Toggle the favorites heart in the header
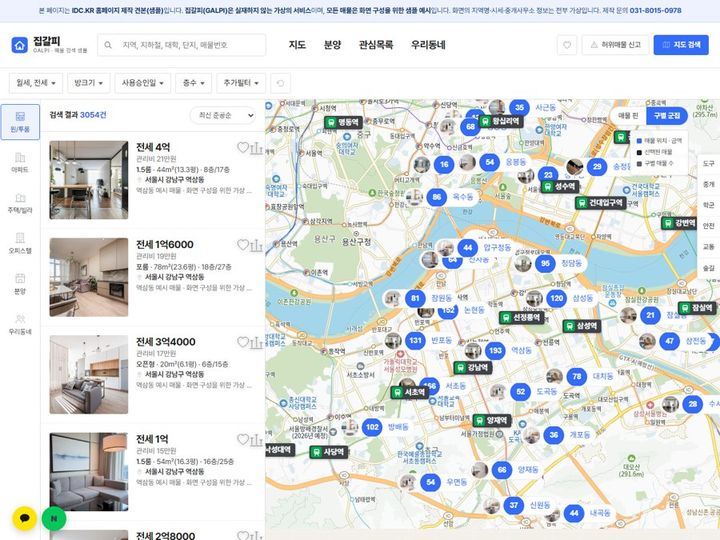The image size is (720, 540). (x=567, y=45)
